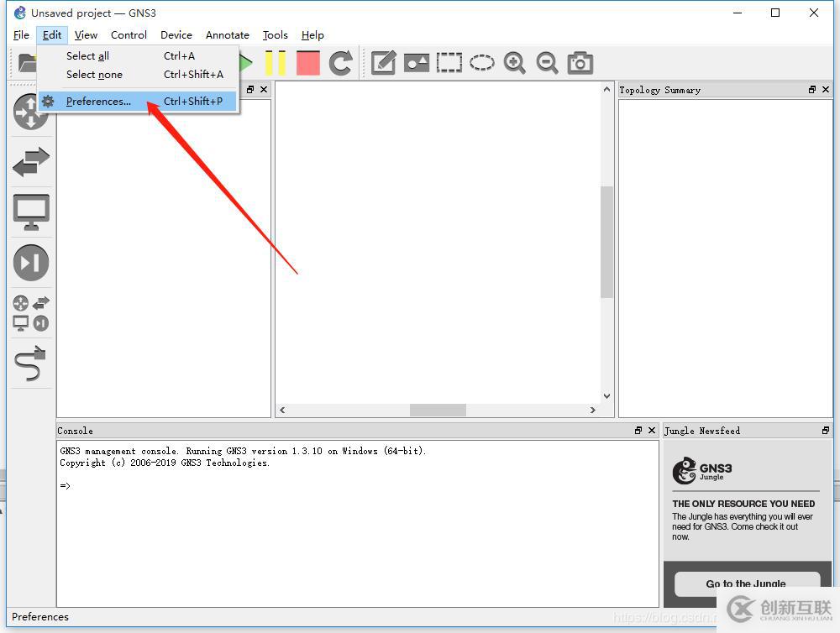Screen dimensions: 840x633
Task: Browse routers in the device sidebar
Action: coord(30,112)
